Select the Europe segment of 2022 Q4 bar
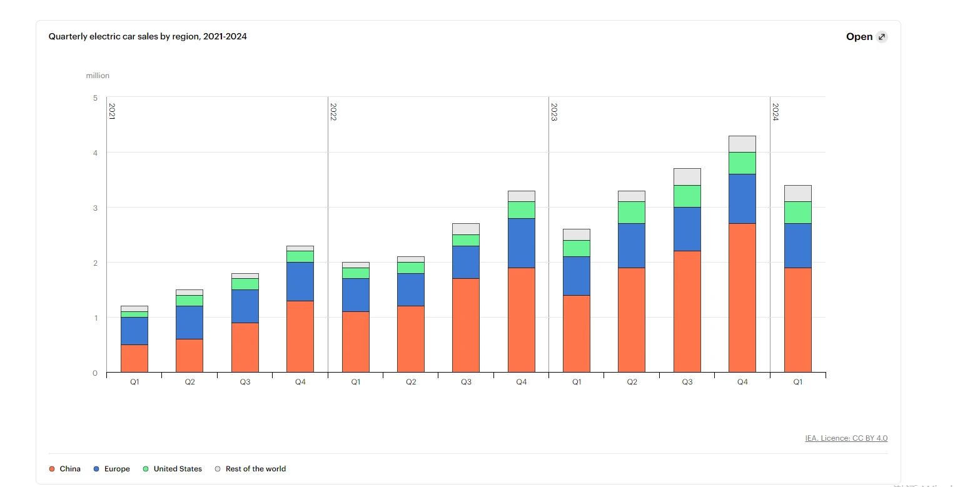The height and width of the screenshot is (487, 980). tap(522, 243)
